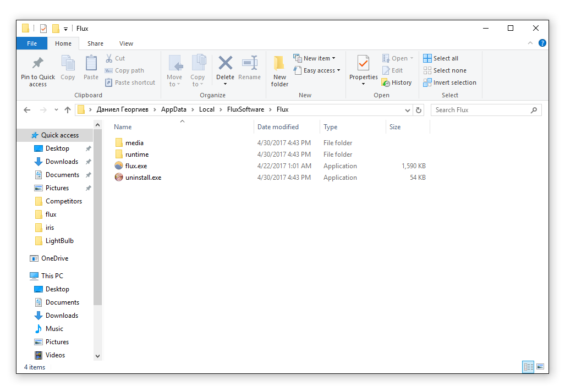This screenshot has width=565, height=392.
Task: Open pinned Downloads under Quick access
Action: pos(62,162)
